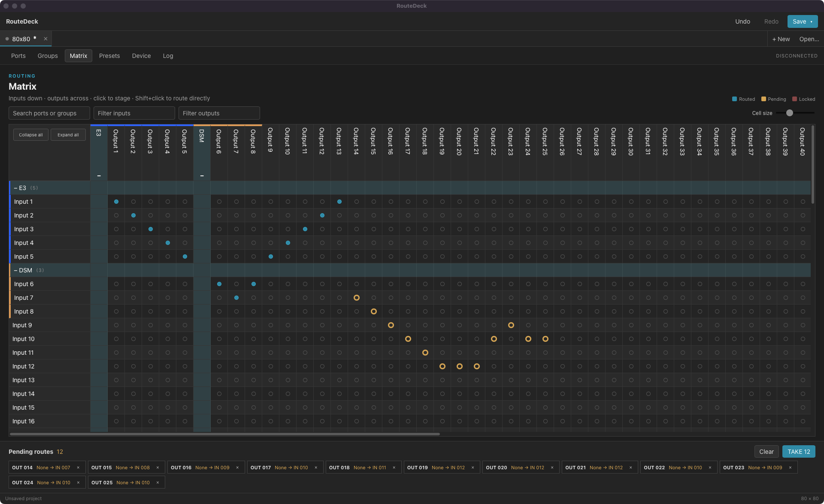Focus the Filter outputs field
The width and height of the screenshot is (824, 504).
[x=219, y=113]
